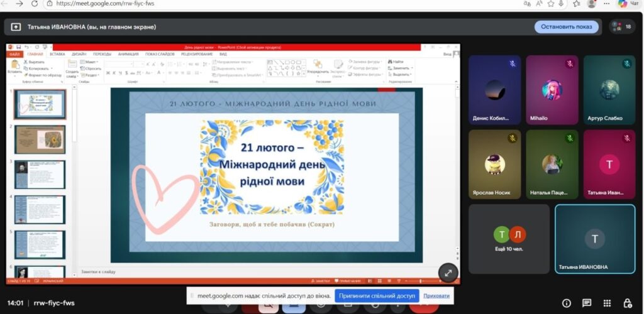The image size is (644, 314).
Task: Expand the Найти search option in ribbon
Action: pos(397,62)
